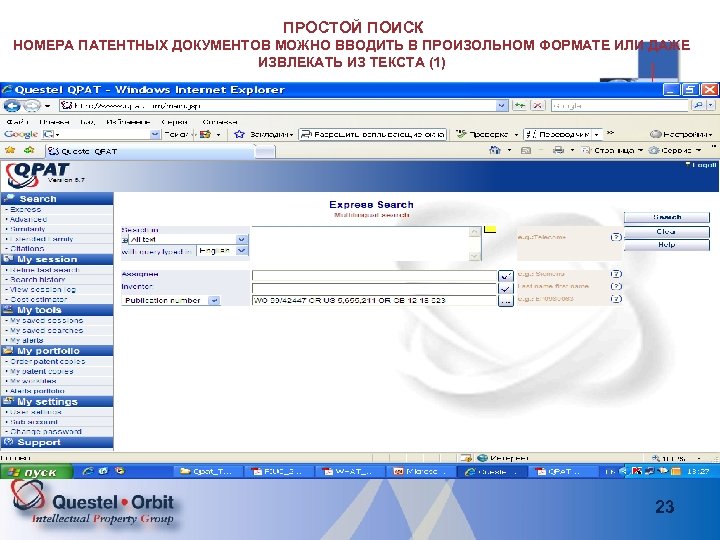Open the Файл menu

(17, 122)
